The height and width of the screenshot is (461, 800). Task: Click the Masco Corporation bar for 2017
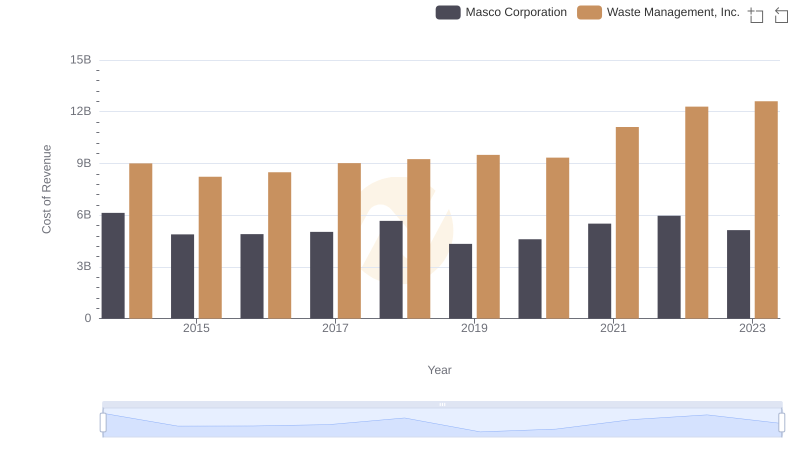(x=321, y=275)
